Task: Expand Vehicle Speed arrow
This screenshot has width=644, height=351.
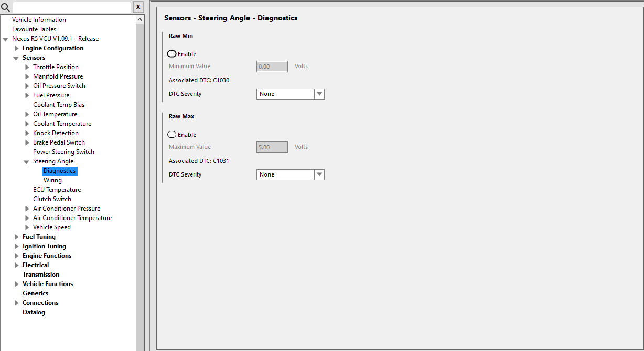Action: tap(27, 227)
